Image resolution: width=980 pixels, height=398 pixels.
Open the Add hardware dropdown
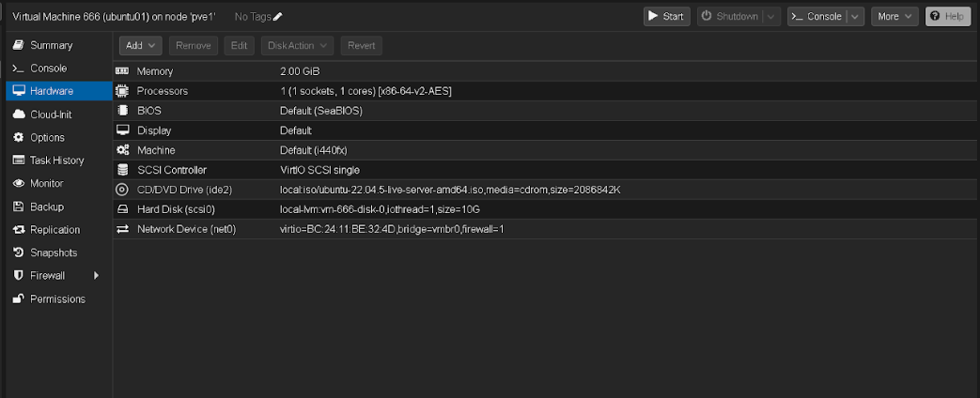141,45
